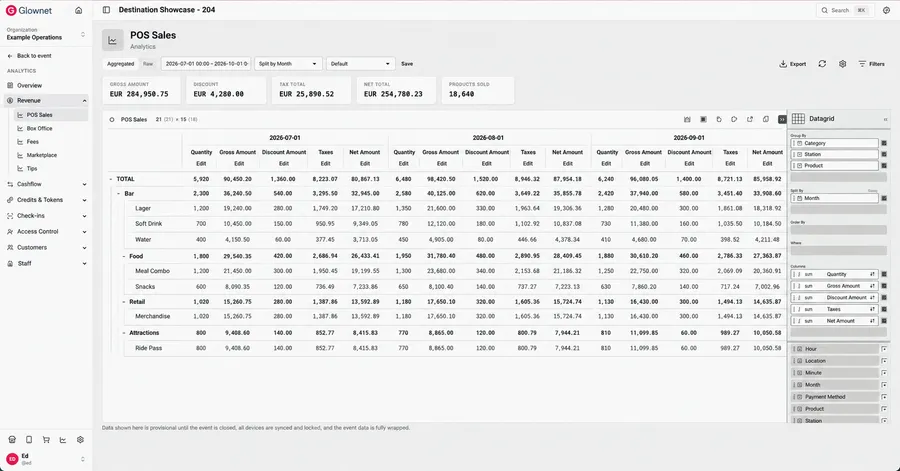The height and width of the screenshot is (471, 900).
Task: Click the tablet device icon in bottom sidebar
Action: (29, 439)
